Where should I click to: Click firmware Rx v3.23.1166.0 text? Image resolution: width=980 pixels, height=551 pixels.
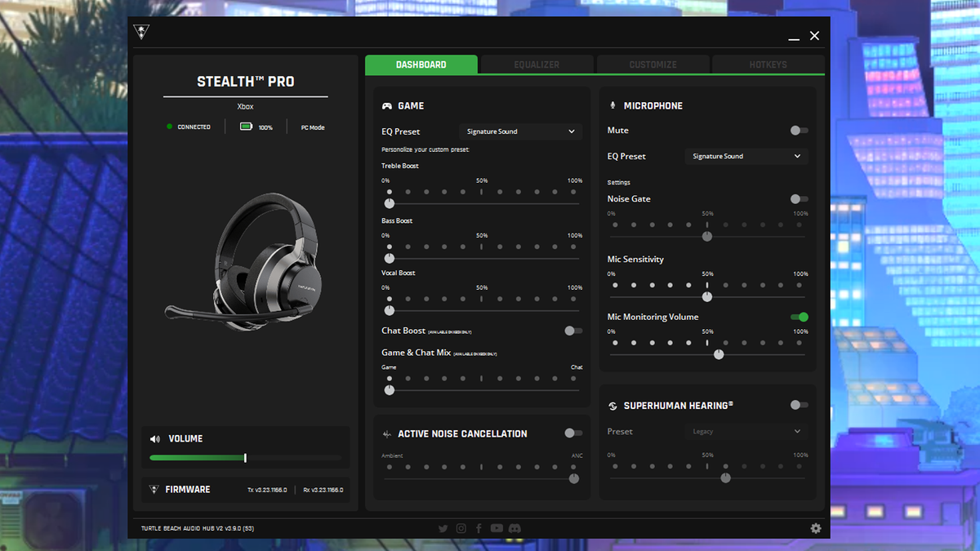point(323,490)
